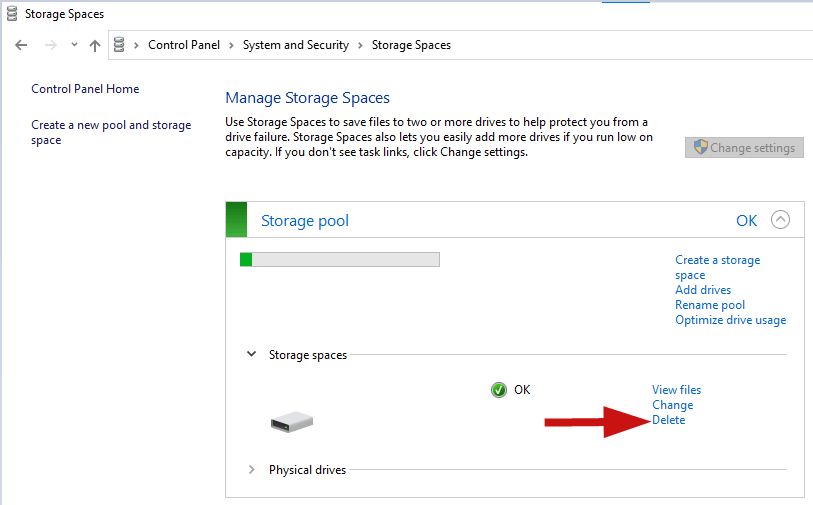Open Control Panel Home link
Viewport: 813px width, 505px height.
(85, 89)
